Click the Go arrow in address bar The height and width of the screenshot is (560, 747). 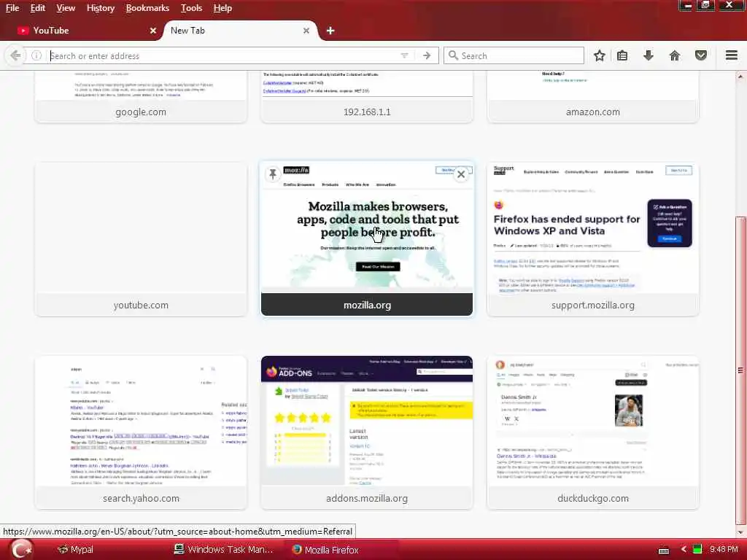tap(427, 55)
